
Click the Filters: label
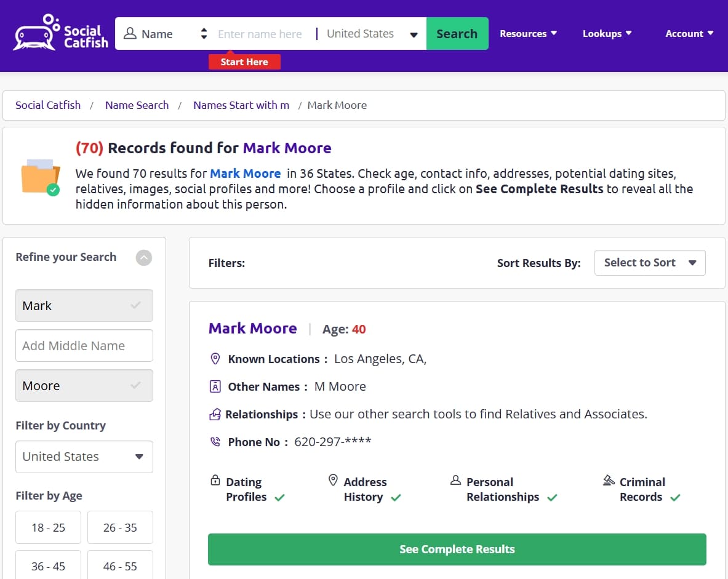click(226, 263)
